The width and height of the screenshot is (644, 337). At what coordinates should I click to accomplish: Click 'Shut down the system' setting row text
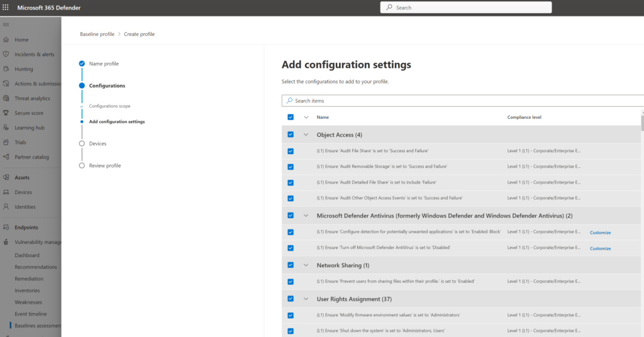[380, 331]
